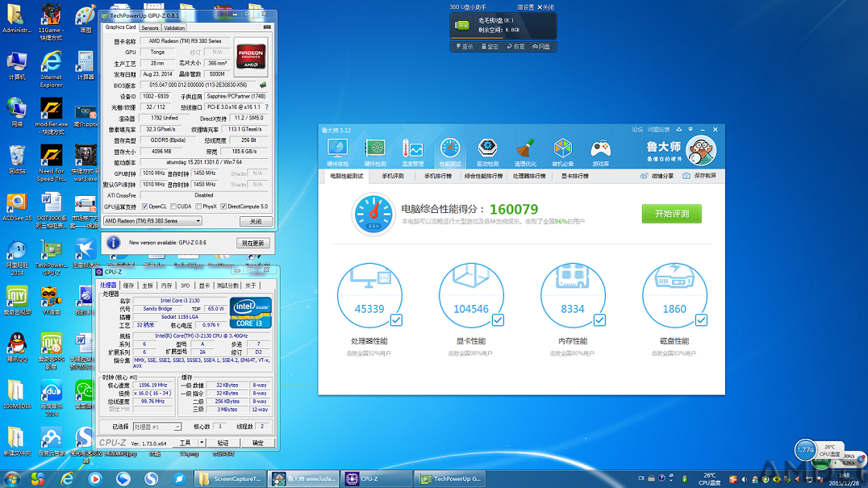Click the Radeon Graphics logo in GPU-Z
The width and height of the screenshot is (868, 488).
[x=251, y=56]
